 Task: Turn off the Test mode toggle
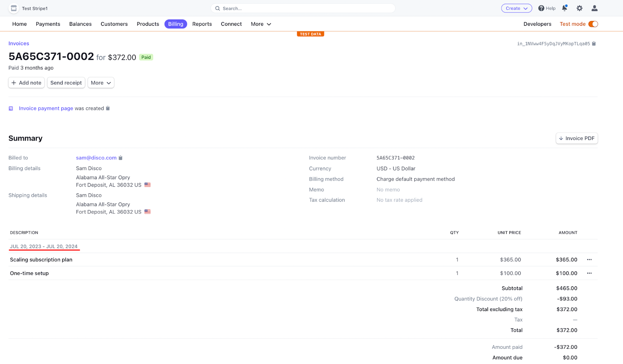(x=593, y=24)
